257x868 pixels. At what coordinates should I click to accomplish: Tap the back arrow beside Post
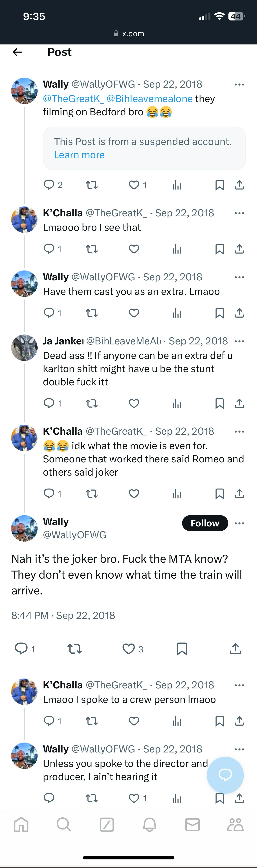coord(18,52)
